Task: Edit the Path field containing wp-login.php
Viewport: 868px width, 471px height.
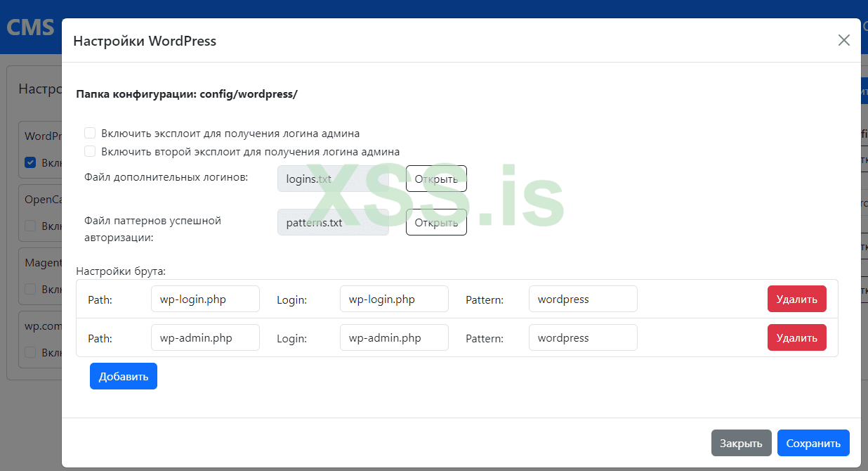Action: [205, 299]
